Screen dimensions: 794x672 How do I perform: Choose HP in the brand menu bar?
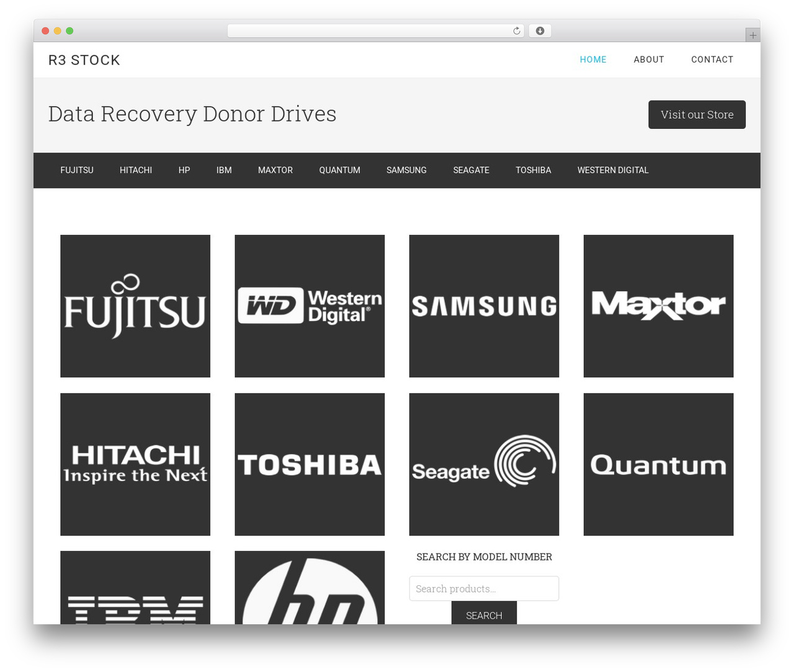[x=184, y=170]
